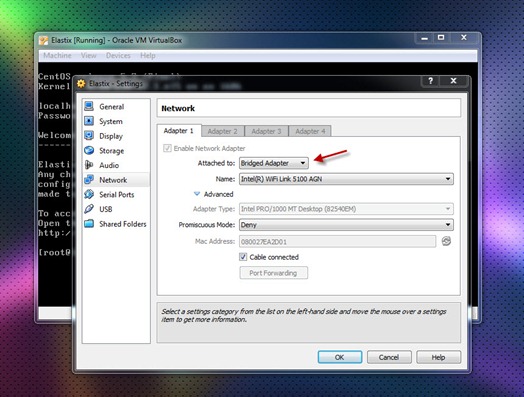Viewport: 524px width, 397px height.
Task: Open the adapter Name dropdown
Action: pyautogui.click(x=346, y=179)
